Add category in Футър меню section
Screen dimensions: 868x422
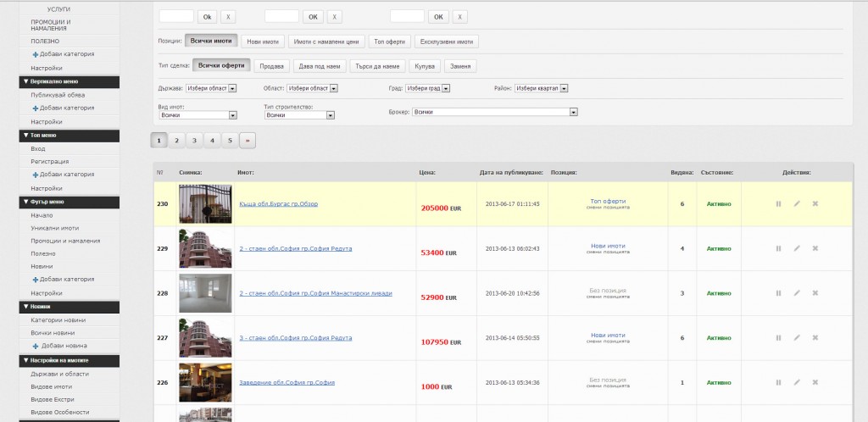pyautogui.click(x=63, y=280)
